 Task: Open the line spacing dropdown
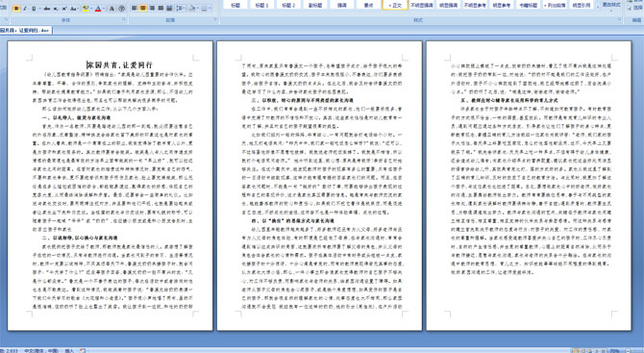pos(181,9)
